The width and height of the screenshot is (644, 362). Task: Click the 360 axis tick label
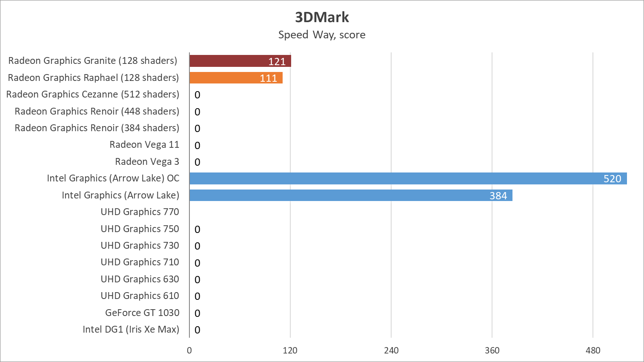(x=492, y=351)
